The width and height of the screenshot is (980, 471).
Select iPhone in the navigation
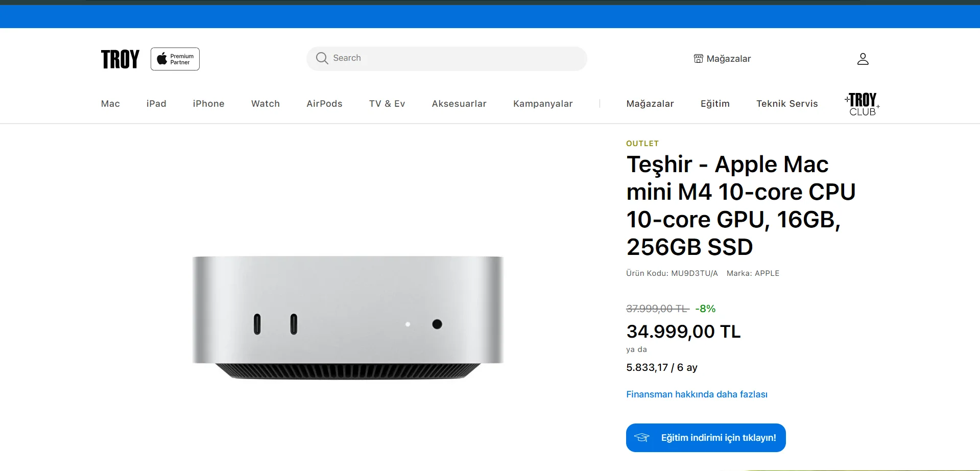click(x=209, y=104)
